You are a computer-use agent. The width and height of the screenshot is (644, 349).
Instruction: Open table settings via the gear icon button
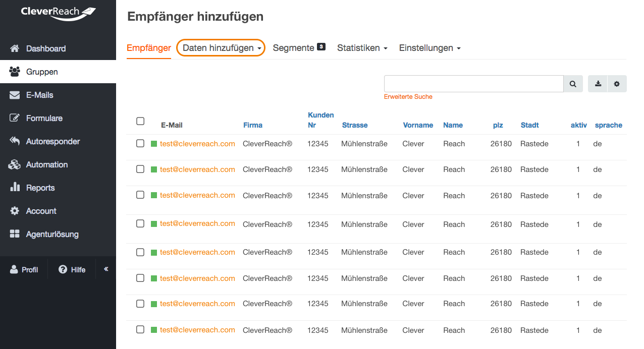pos(617,84)
